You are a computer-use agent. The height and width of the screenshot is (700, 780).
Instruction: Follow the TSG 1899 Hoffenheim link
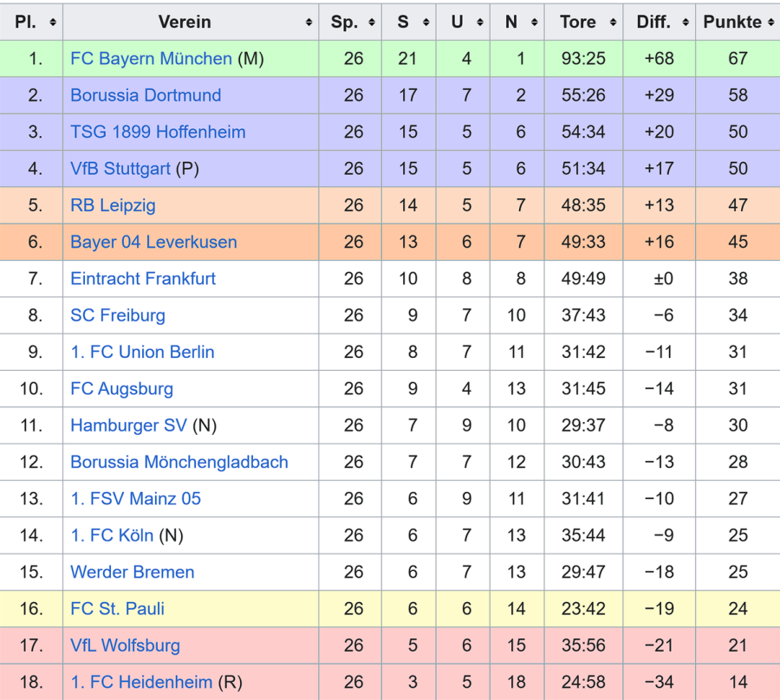(x=158, y=133)
